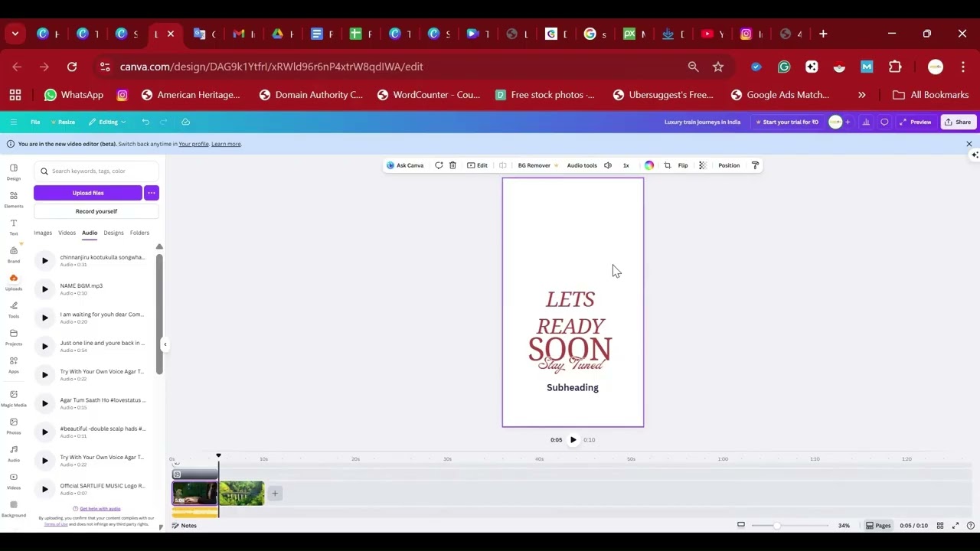
Task: Play the NAME BGM.mp3 audio track
Action: pos(44,289)
